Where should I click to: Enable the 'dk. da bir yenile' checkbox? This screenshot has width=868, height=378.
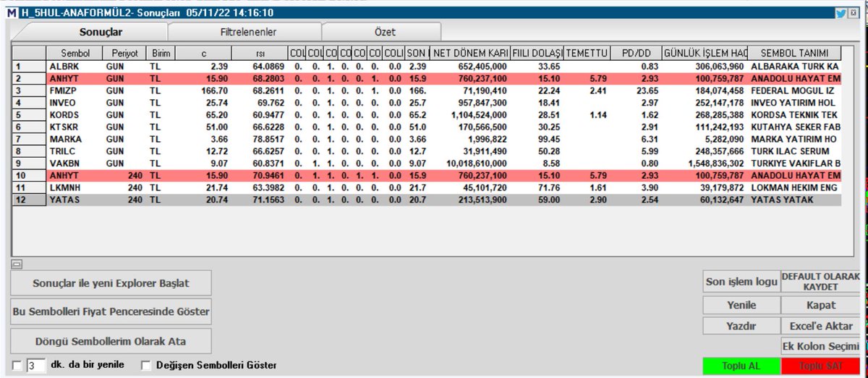17,366
